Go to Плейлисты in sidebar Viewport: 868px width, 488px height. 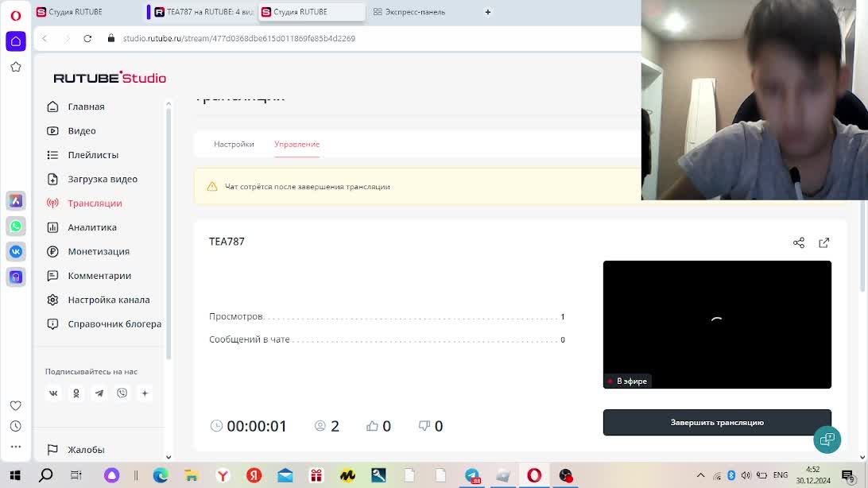(83, 155)
